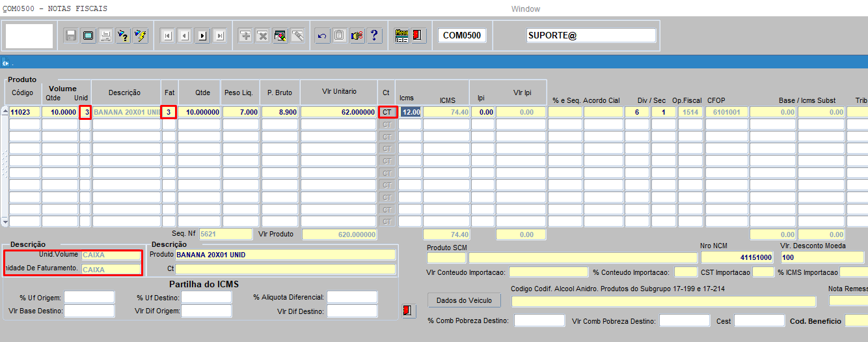Image resolution: width=868 pixels, height=342 pixels.
Task: Click the exit door icon in toolbar
Action: [418, 36]
